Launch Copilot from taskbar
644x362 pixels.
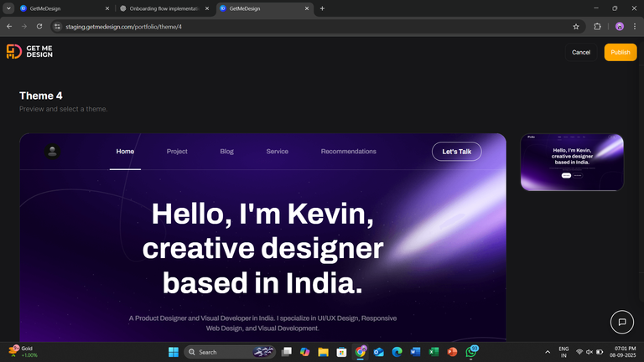coord(304,352)
